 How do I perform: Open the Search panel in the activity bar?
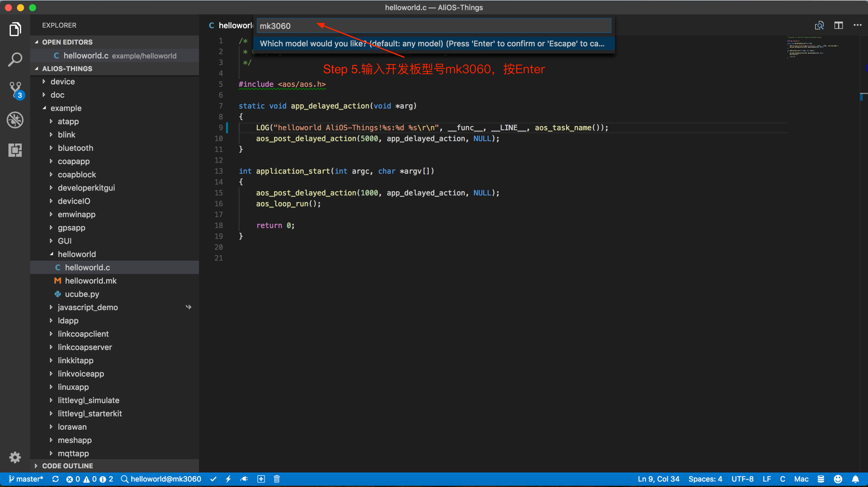pos(15,59)
